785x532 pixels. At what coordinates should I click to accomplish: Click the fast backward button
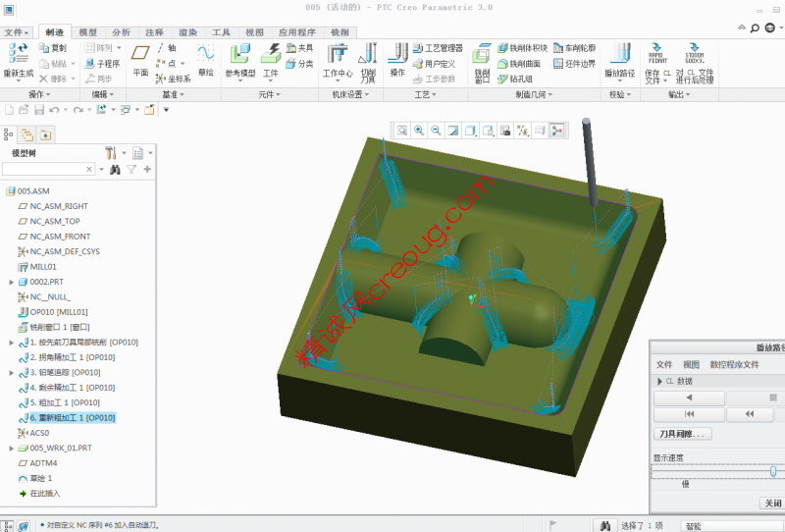coord(750,414)
